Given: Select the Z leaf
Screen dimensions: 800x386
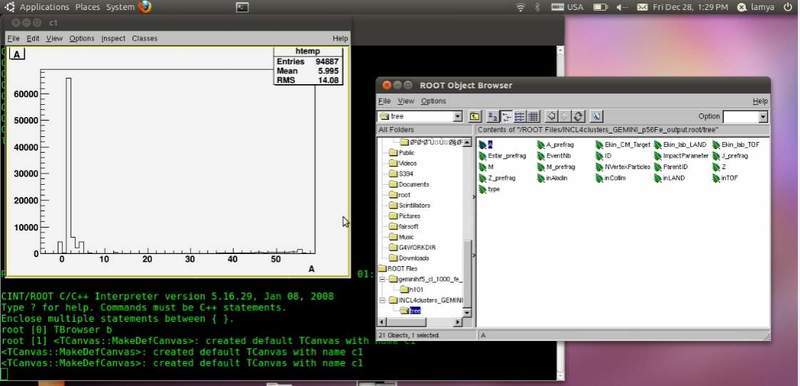Looking at the screenshot, I should pos(719,167).
